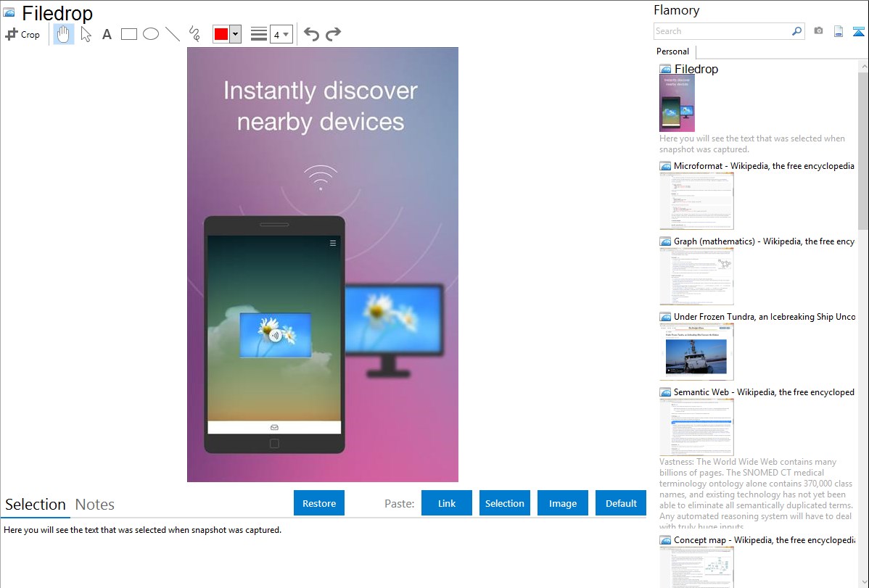Click the scrollbar up arrow in snapshot list

coord(863,66)
